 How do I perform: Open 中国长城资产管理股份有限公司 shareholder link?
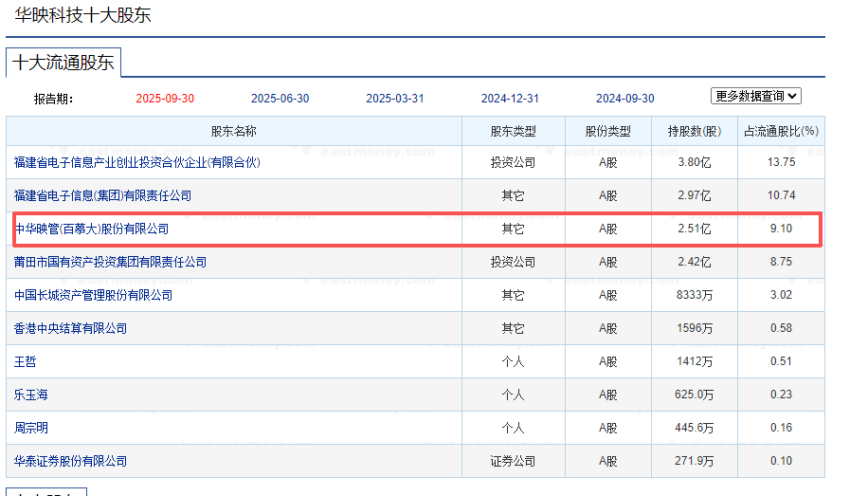(93, 295)
